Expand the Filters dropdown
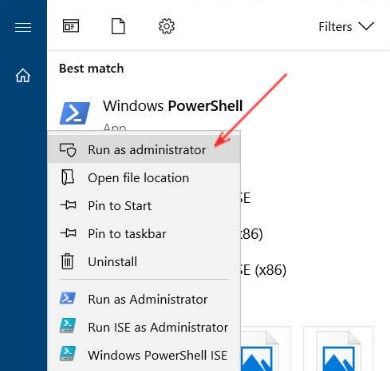The height and width of the screenshot is (371, 390). (x=346, y=26)
